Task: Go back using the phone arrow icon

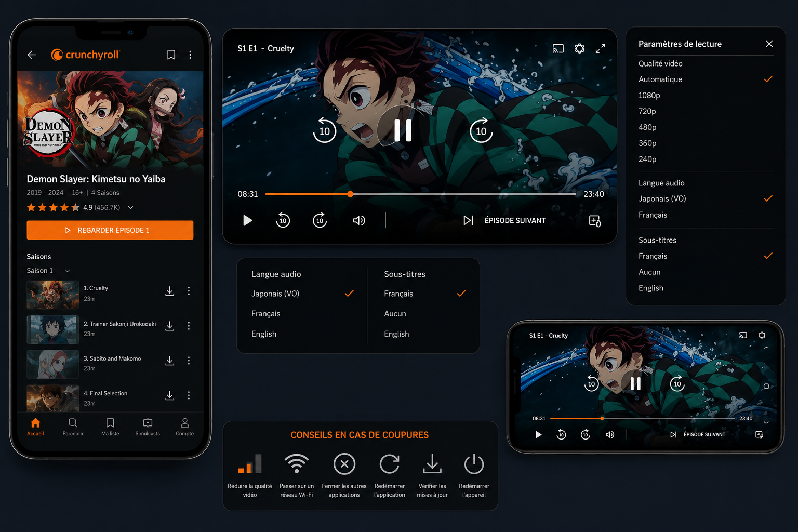Action: tap(32, 55)
